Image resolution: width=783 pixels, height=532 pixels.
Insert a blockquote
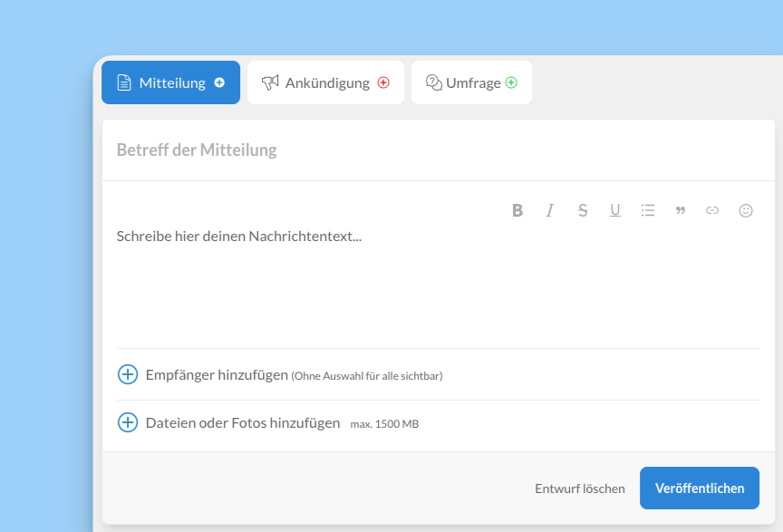click(x=681, y=210)
